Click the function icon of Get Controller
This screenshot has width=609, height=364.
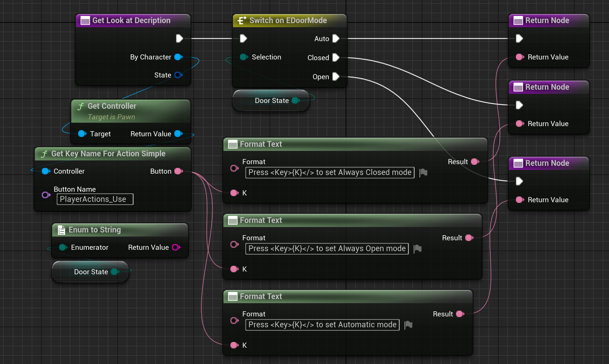tap(81, 106)
